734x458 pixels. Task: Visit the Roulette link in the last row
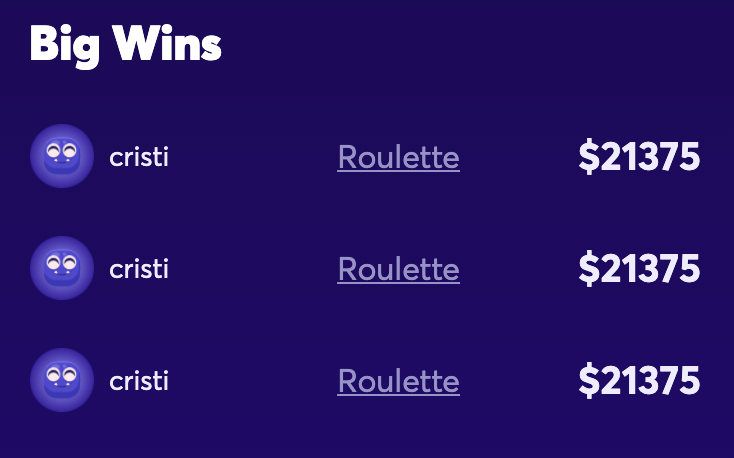pyautogui.click(x=398, y=381)
